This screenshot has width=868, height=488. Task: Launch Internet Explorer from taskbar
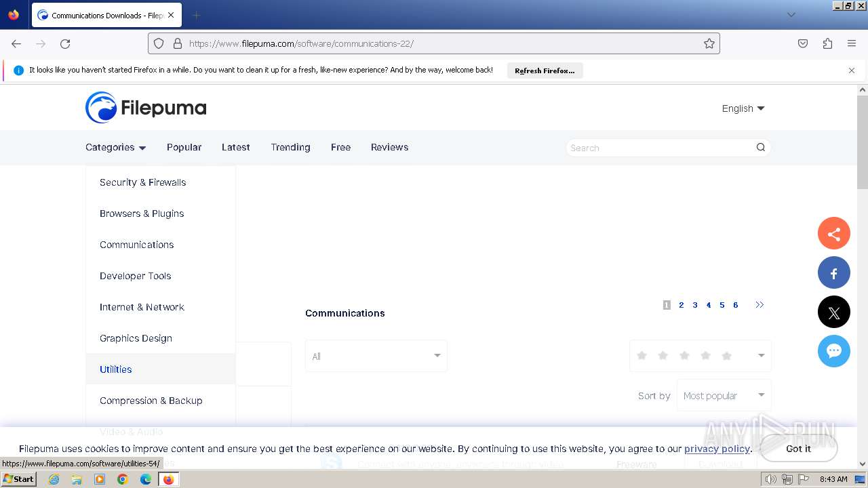(x=54, y=479)
